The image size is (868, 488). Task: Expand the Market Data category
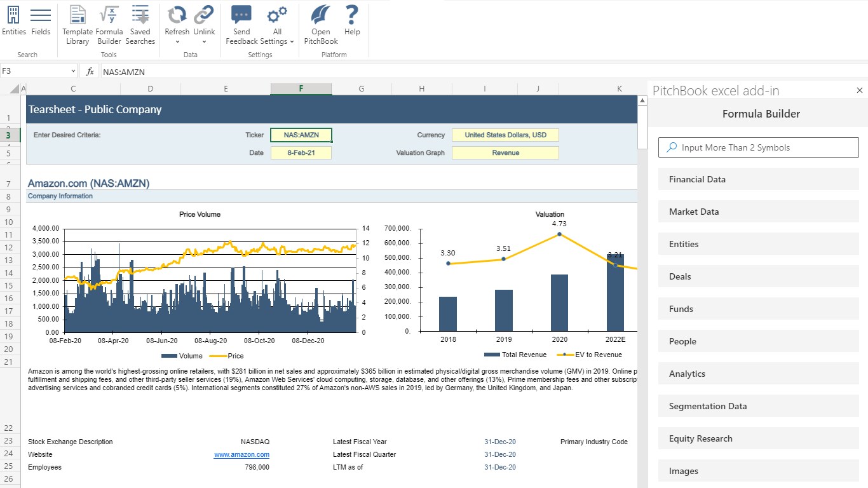pos(758,212)
